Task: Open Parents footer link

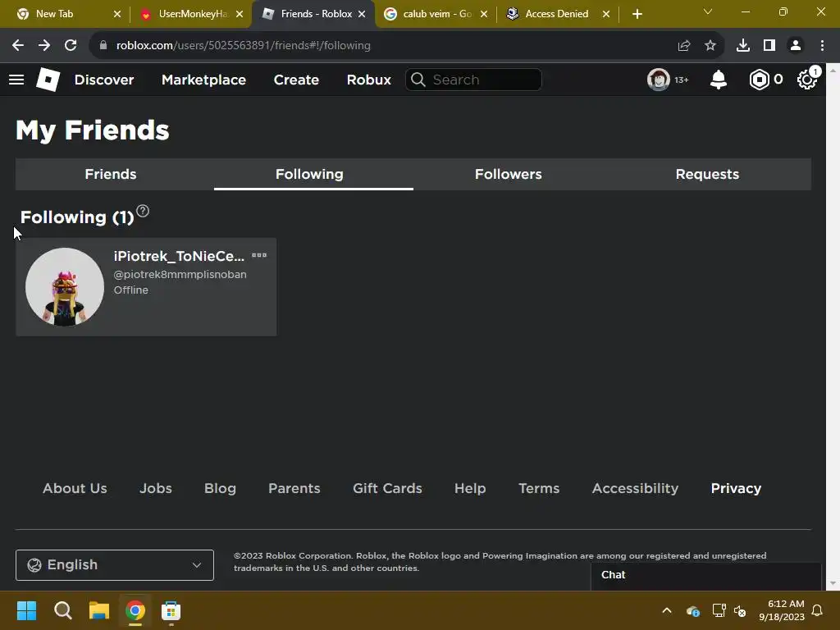Action: pyautogui.click(x=294, y=488)
